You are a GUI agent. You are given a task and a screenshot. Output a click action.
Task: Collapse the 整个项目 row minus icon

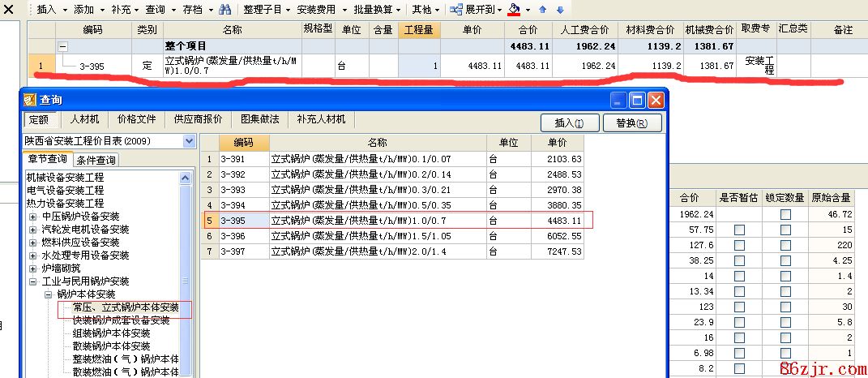point(62,47)
